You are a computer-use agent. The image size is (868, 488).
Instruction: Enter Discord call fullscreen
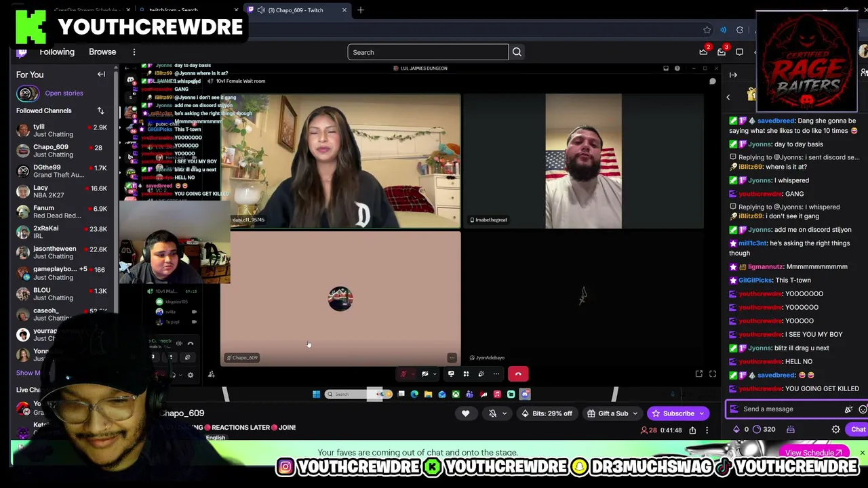[x=713, y=374]
